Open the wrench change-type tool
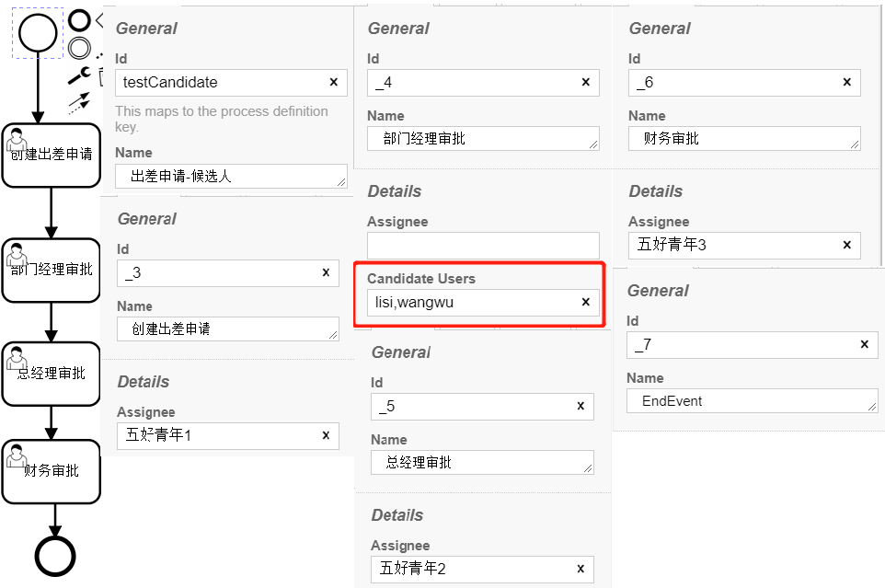The width and height of the screenshot is (885, 588). 79,75
